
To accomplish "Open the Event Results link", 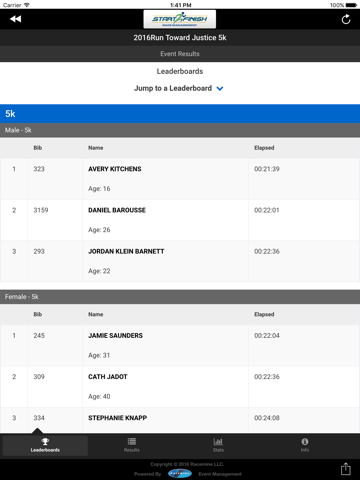I will tap(180, 54).
